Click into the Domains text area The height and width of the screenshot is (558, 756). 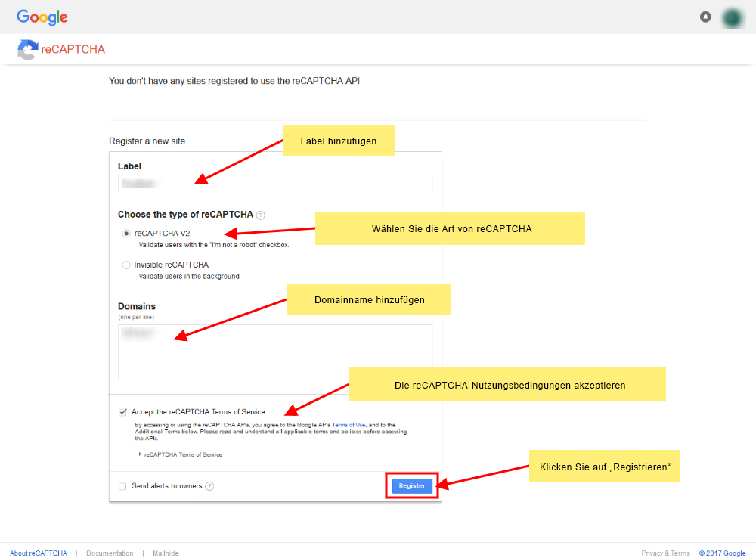click(275, 352)
